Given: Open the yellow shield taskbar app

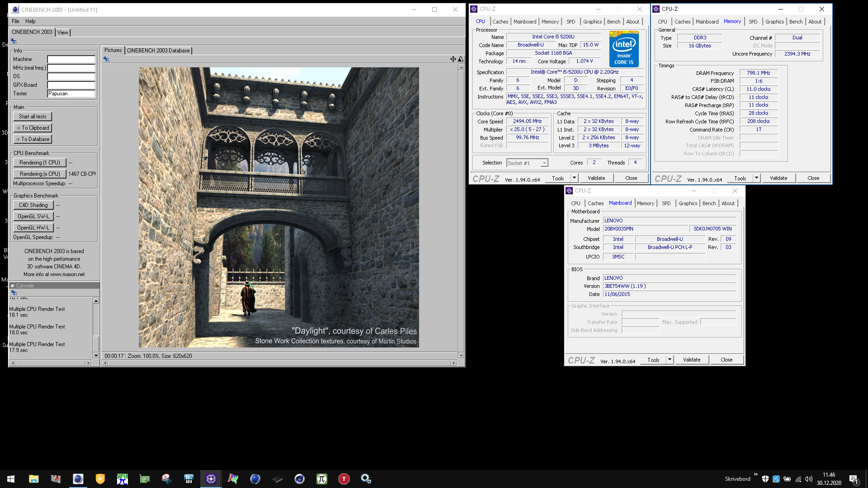Looking at the screenshot, I should pyautogui.click(x=100, y=479).
